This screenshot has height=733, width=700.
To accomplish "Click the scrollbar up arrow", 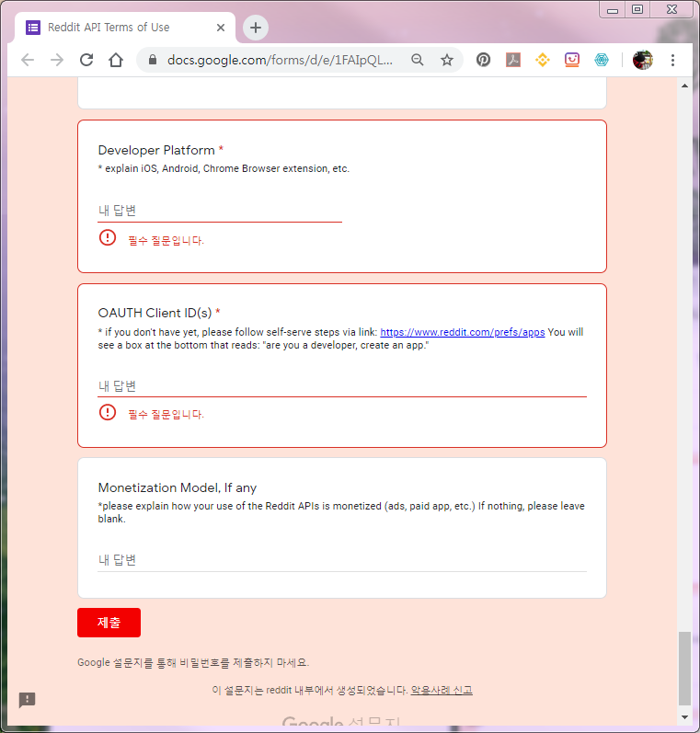I will coord(684,86).
